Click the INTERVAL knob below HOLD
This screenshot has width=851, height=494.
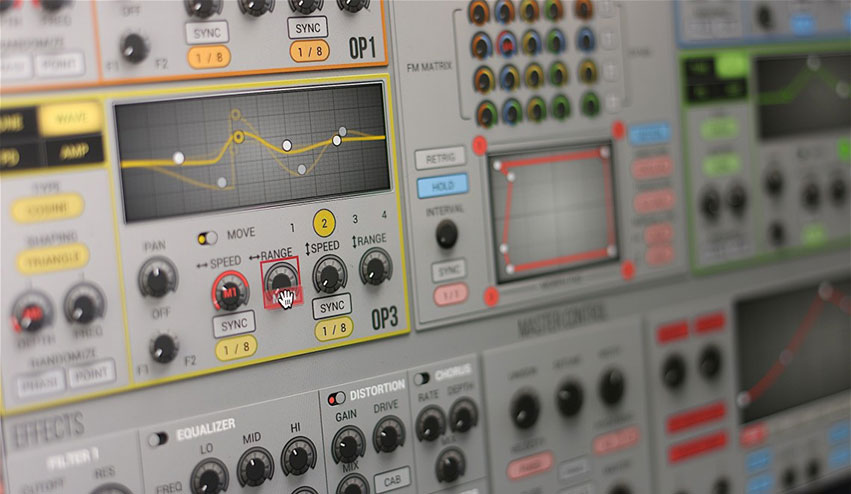[447, 234]
